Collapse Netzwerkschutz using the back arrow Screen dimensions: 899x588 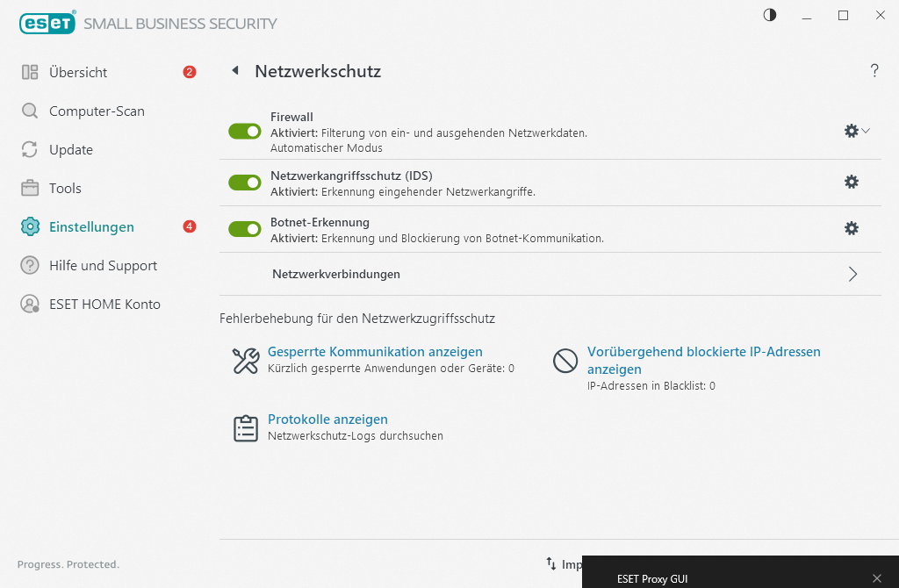pos(234,71)
